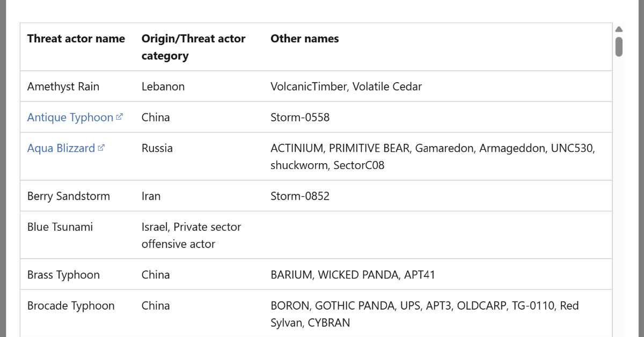The image size is (644, 337).
Task: Click the Lebanon origin cell
Action: (163, 86)
